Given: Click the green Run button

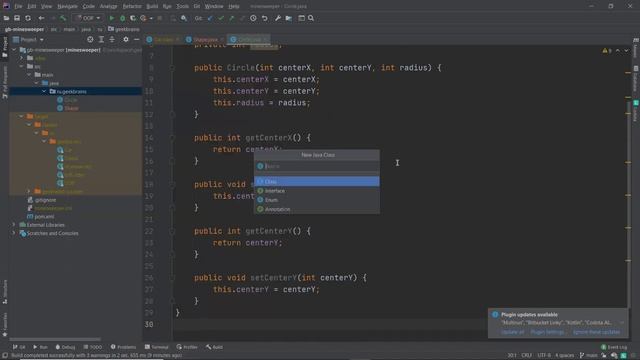Looking at the screenshot, I should point(111,18).
